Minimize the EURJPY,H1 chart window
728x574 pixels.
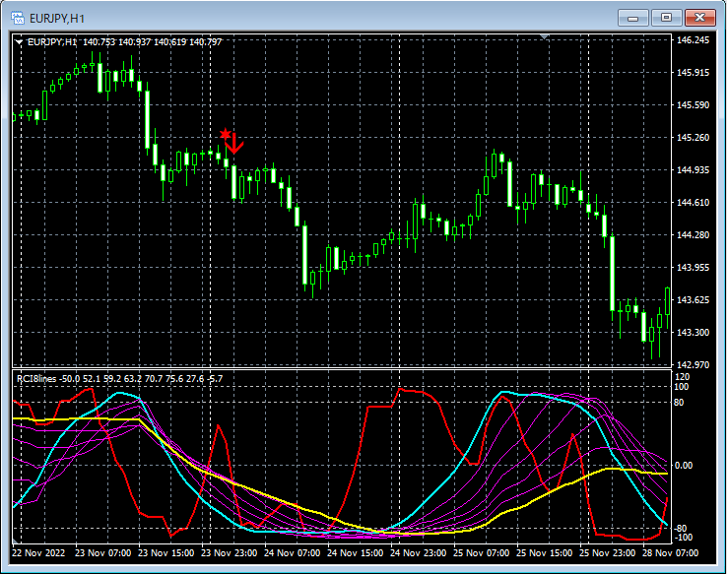(x=632, y=18)
